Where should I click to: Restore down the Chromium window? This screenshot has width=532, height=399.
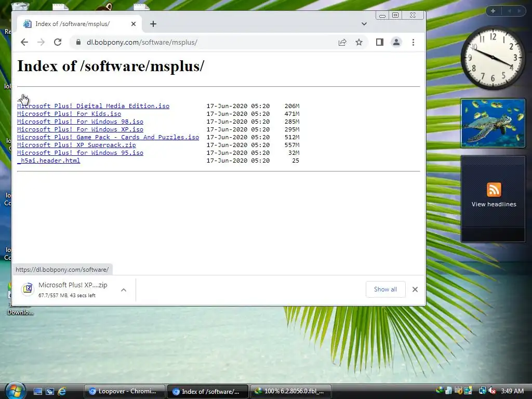point(395,15)
